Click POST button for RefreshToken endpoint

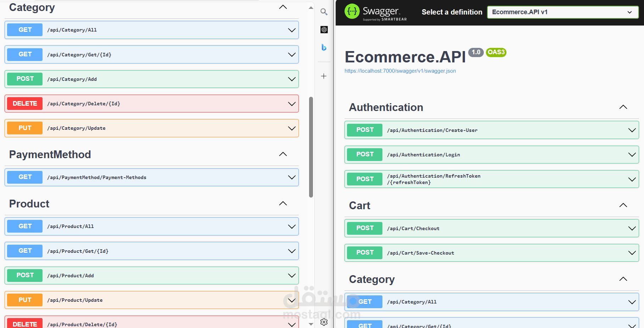tap(365, 179)
